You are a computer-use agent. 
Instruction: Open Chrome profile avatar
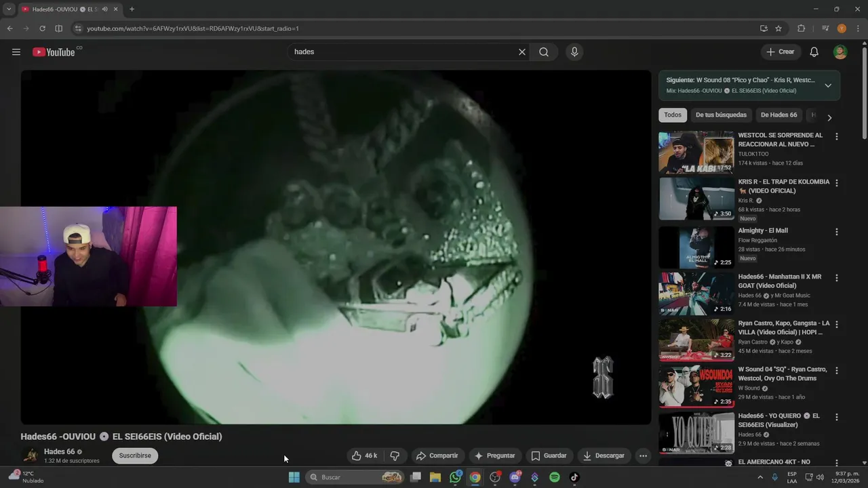click(x=842, y=28)
